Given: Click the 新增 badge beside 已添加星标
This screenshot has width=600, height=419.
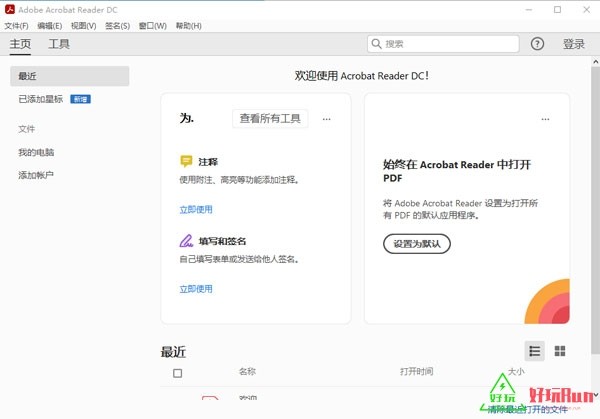Looking at the screenshot, I should 80,99.
